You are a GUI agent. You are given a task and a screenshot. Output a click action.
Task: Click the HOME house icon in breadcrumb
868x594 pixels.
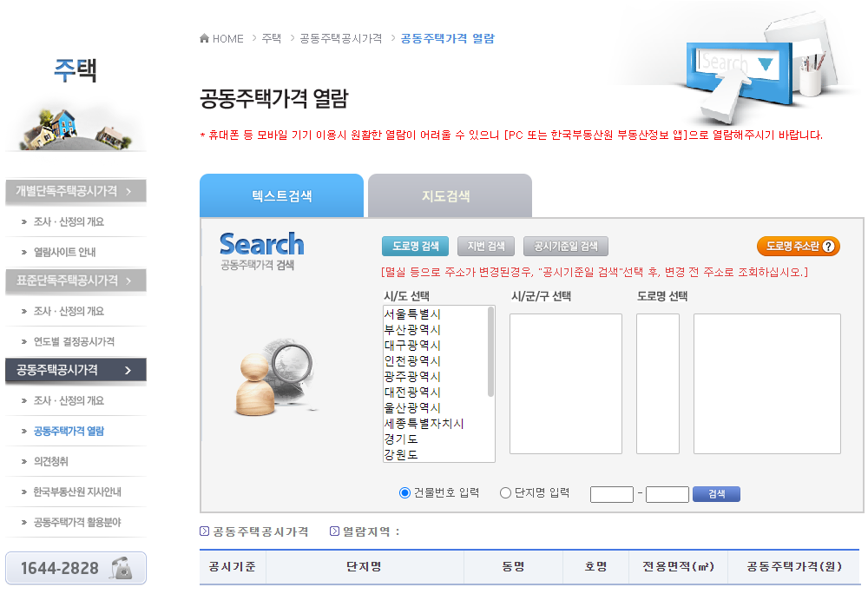pyautogui.click(x=203, y=38)
